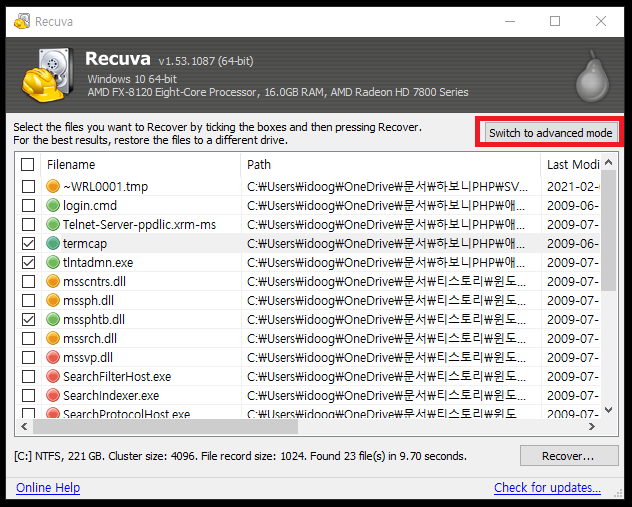
Task: Click the Recuva hard hat logo icon
Action: click(48, 75)
